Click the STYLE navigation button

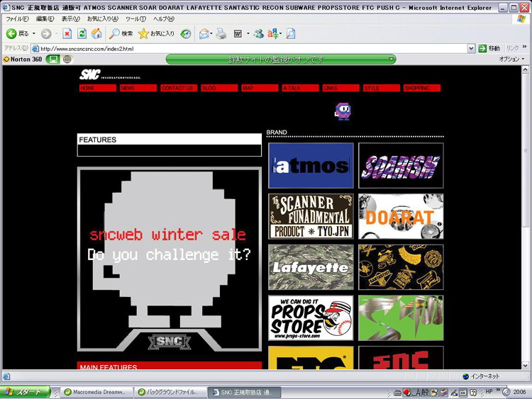pos(382,88)
